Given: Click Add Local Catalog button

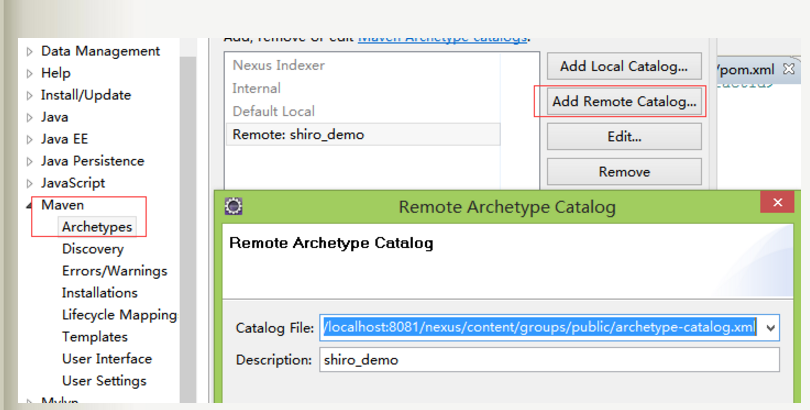Looking at the screenshot, I should pos(624,66).
